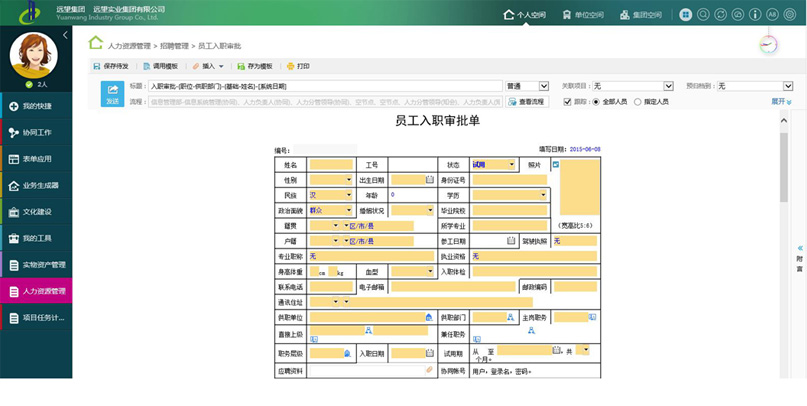This screenshot has height=406, width=807.
Task: Click the 职务层级 level selector icon
Action: click(x=347, y=353)
